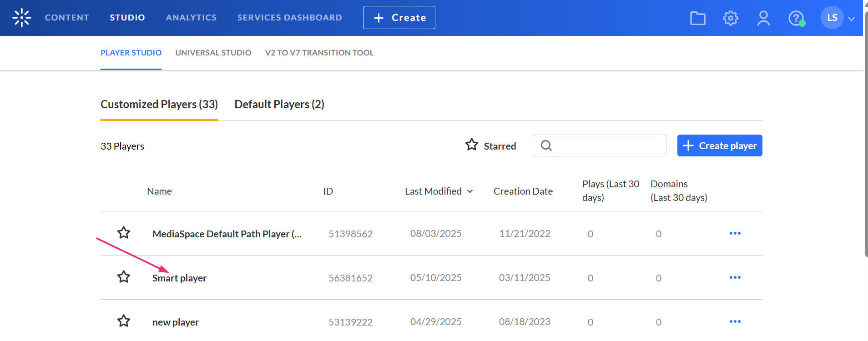Click the Kaltura sunburst logo
Screen dimensions: 868x341
[21, 18]
